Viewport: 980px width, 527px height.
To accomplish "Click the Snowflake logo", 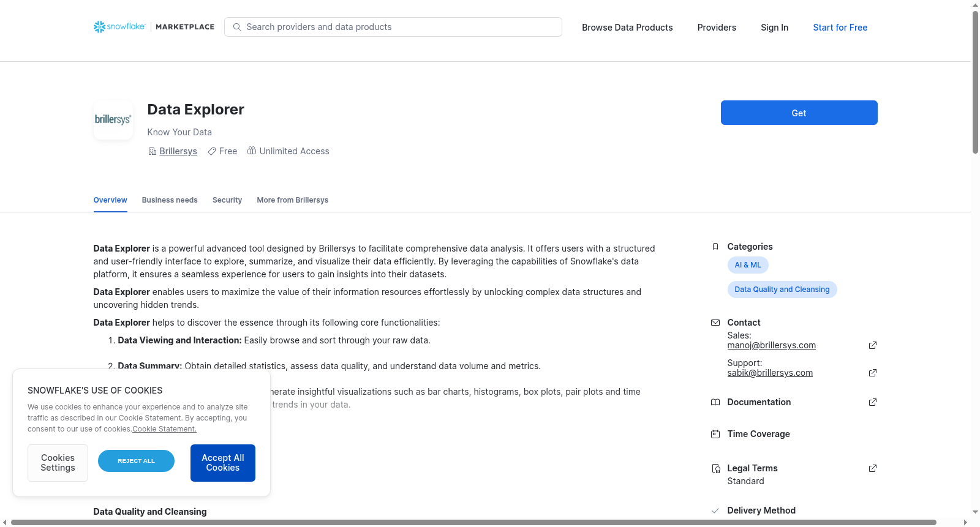I will (119, 27).
